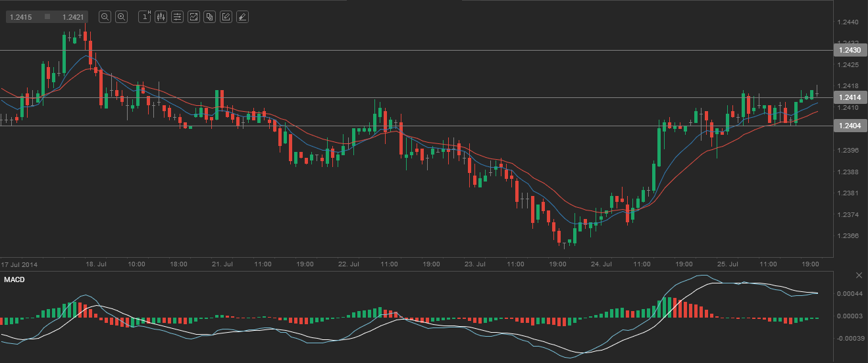
Task: Click the 1.2415 bid price
Action: [20, 17]
